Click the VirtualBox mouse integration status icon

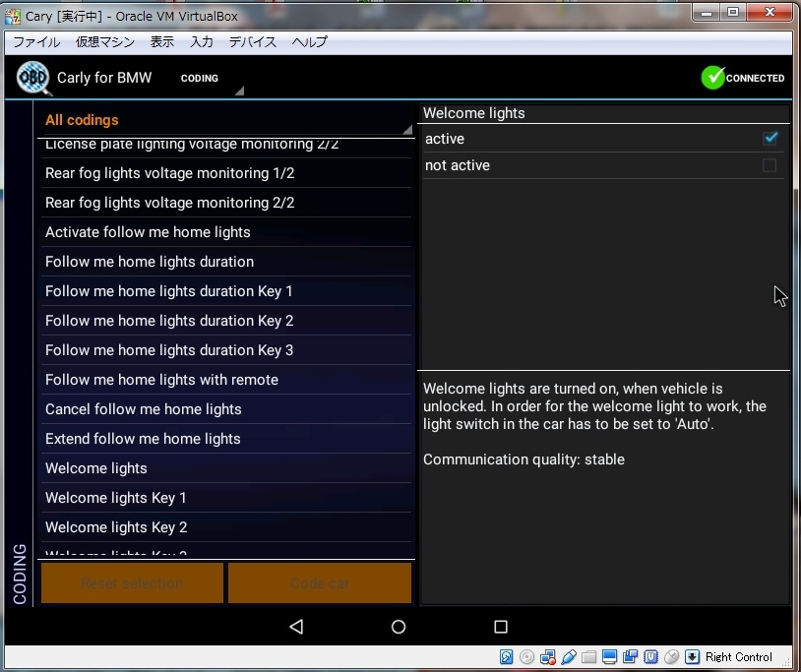pos(671,656)
